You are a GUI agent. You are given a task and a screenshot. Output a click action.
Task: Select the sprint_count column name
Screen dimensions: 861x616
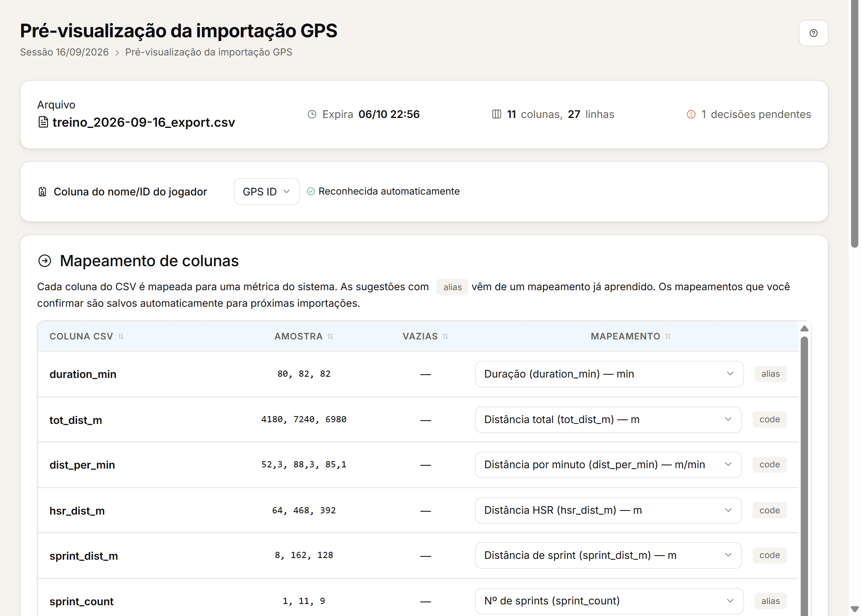click(82, 602)
